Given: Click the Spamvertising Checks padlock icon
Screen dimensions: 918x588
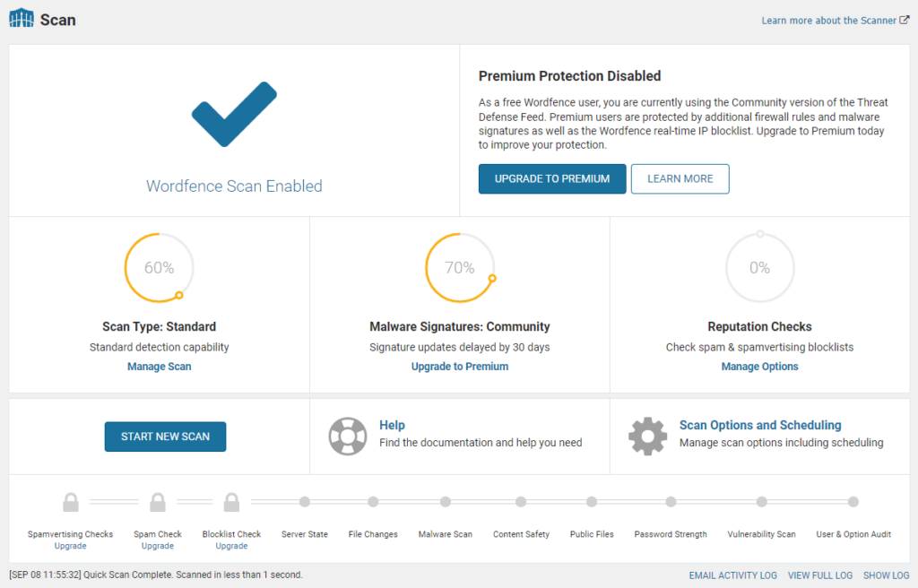Looking at the screenshot, I should [71, 502].
